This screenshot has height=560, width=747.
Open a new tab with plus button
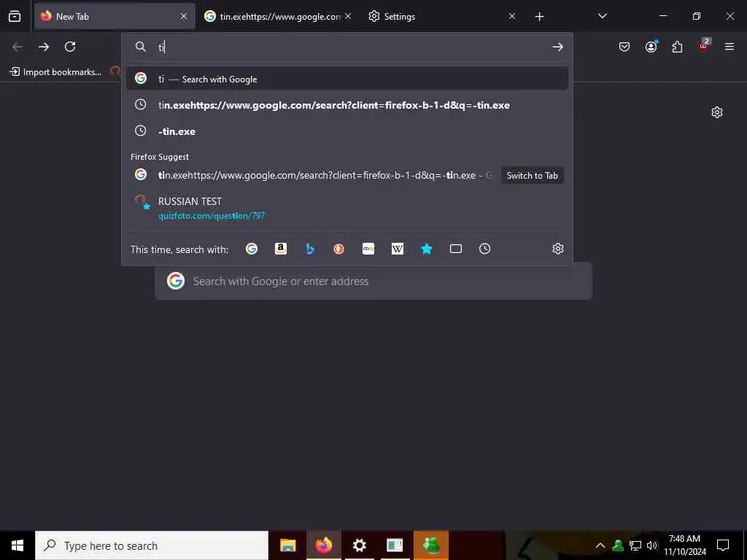[x=539, y=17]
